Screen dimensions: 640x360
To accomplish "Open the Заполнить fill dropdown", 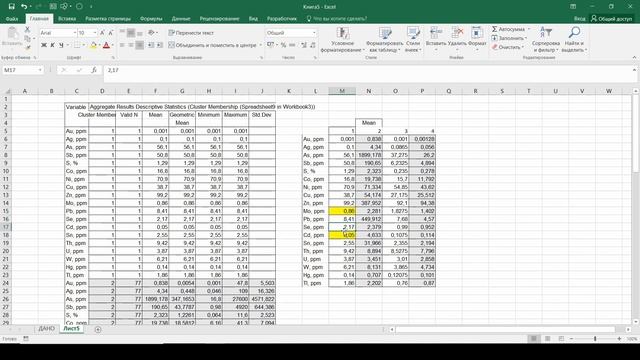I will (x=509, y=38).
